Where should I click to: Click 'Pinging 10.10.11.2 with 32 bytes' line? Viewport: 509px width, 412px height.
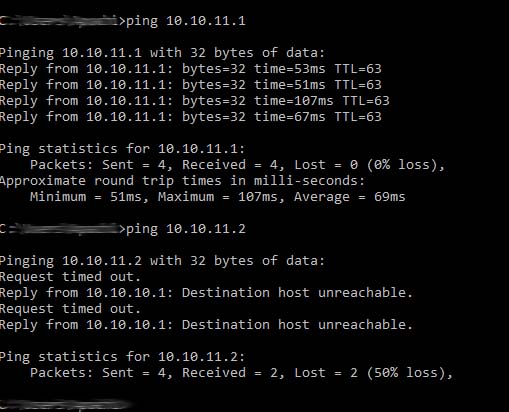(162, 261)
